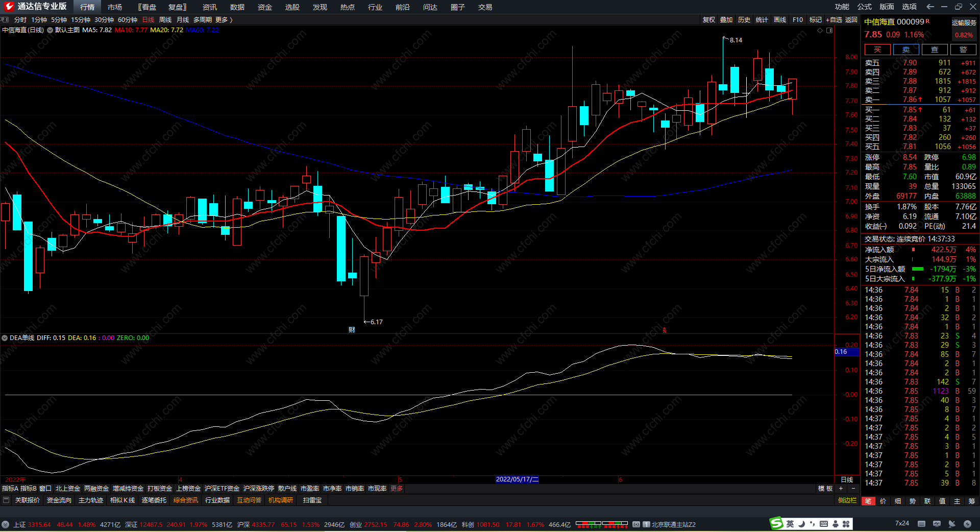Click the round icon beside 默认主图
The width and height of the screenshot is (980, 532).
coord(50,30)
